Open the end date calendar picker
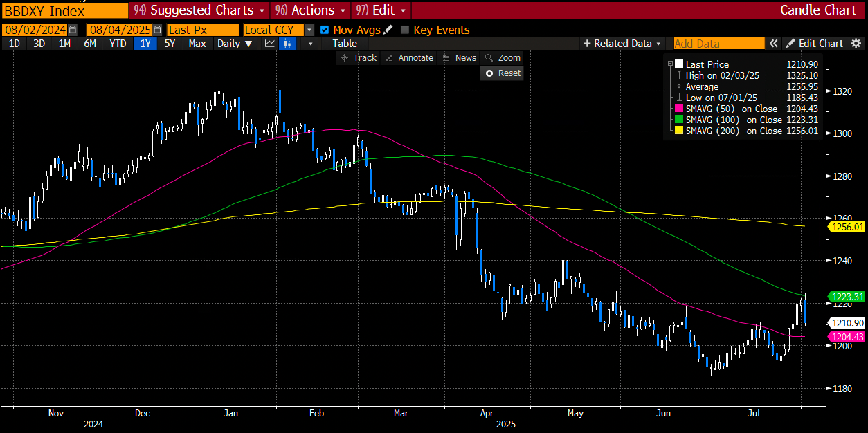Image resolution: width=868 pixels, height=433 pixels. [x=157, y=30]
